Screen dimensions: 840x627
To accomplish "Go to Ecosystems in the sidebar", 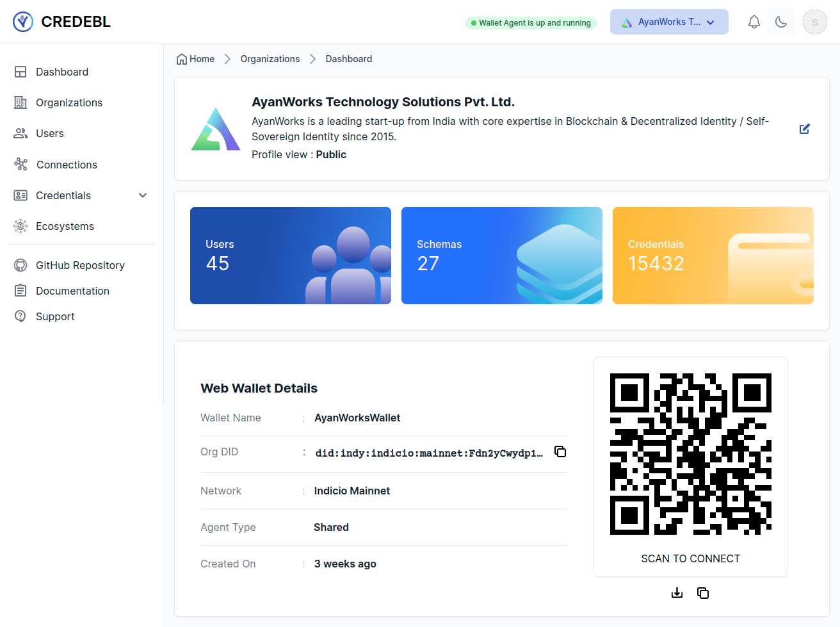I will tap(65, 226).
